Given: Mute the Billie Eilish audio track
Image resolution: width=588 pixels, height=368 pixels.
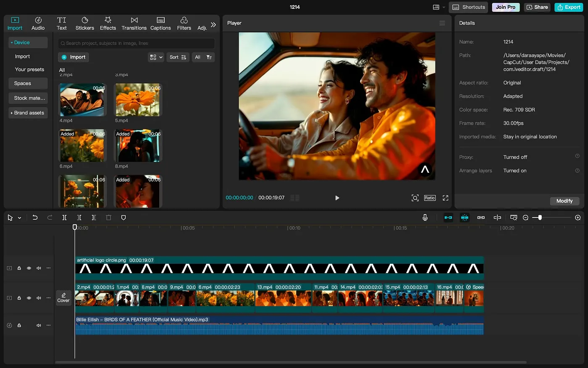Looking at the screenshot, I should [39, 325].
